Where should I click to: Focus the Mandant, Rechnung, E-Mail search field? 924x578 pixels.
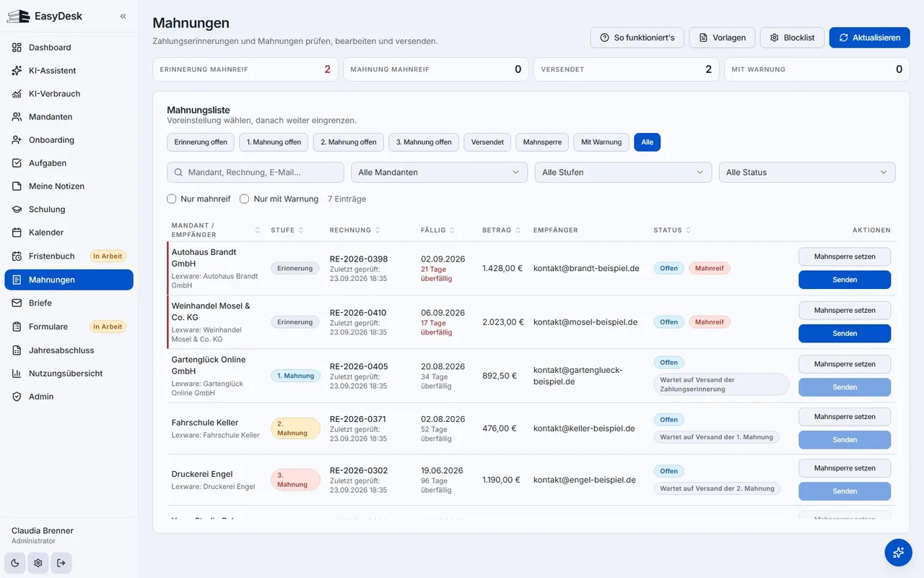tap(256, 172)
